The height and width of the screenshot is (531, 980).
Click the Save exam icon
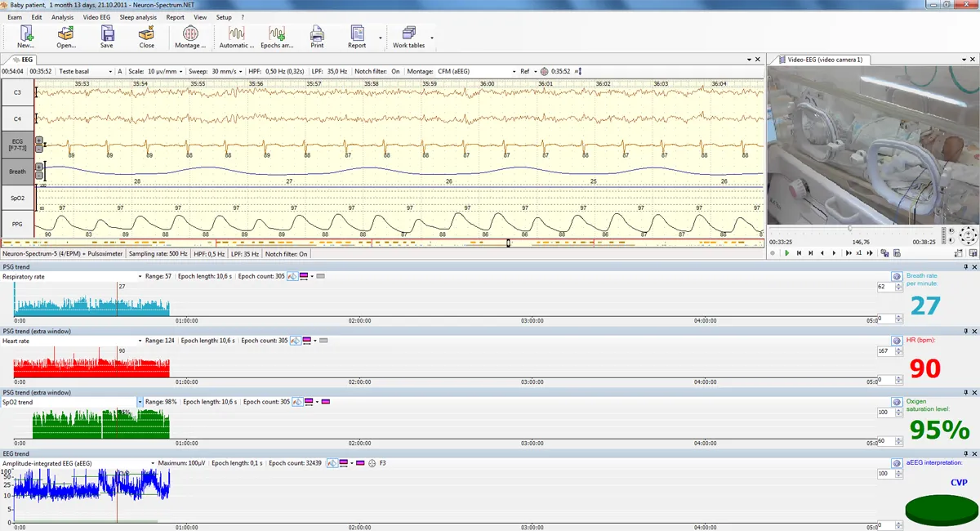pyautogui.click(x=107, y=34)
